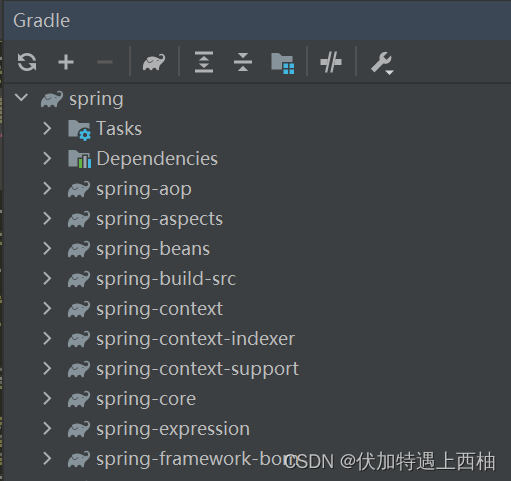Collapse the spring root project
The width and height of the screenshot is (511, 481).
click(22, 98)
